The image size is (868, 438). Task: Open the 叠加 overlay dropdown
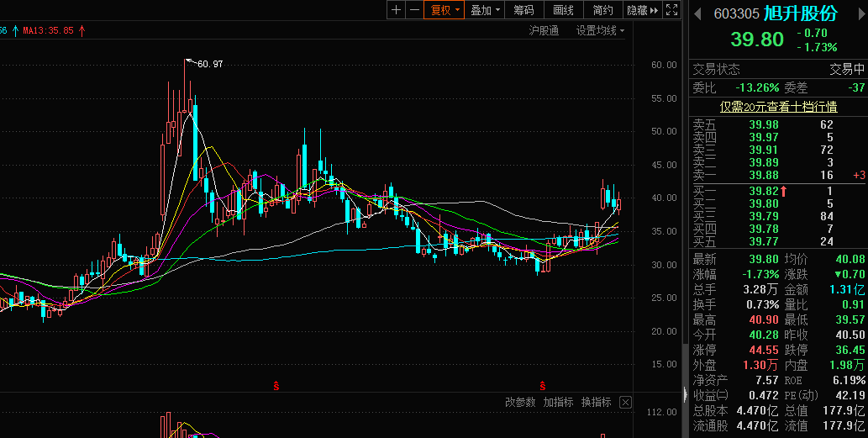[485, 10]
